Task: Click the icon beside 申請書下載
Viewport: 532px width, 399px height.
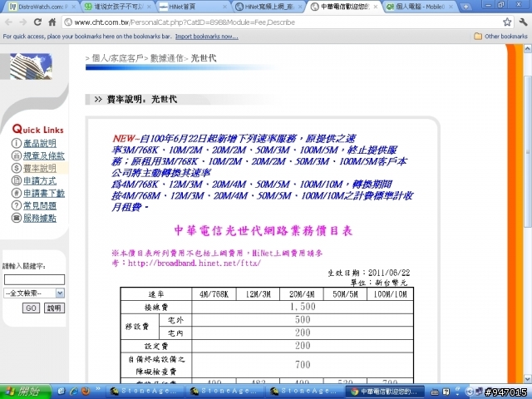Action: [17, 193]
